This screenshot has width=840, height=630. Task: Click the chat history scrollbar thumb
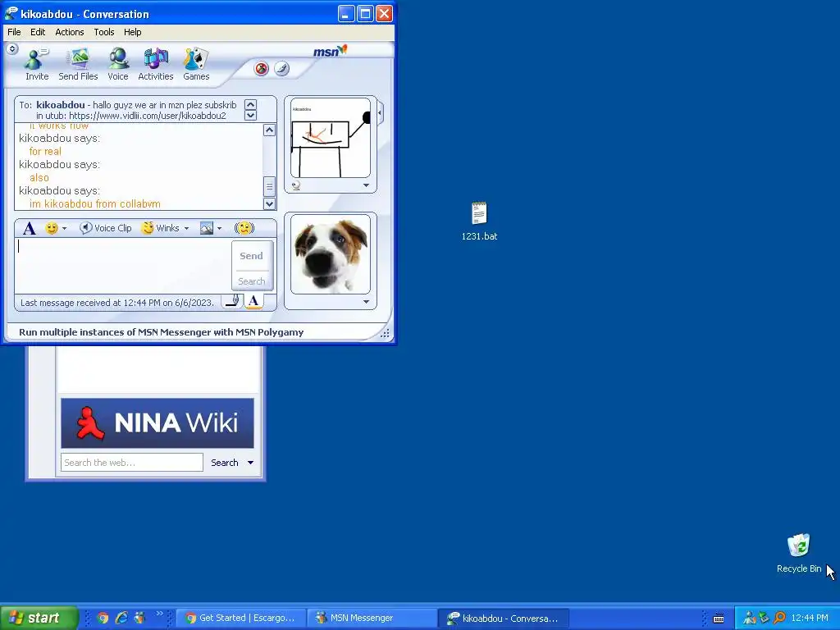(x=269, y=186)
